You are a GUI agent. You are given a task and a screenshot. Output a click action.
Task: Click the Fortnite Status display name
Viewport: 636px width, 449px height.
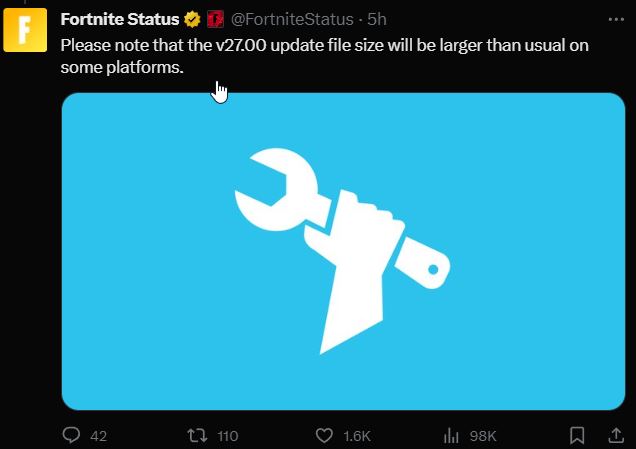[120, 19]
